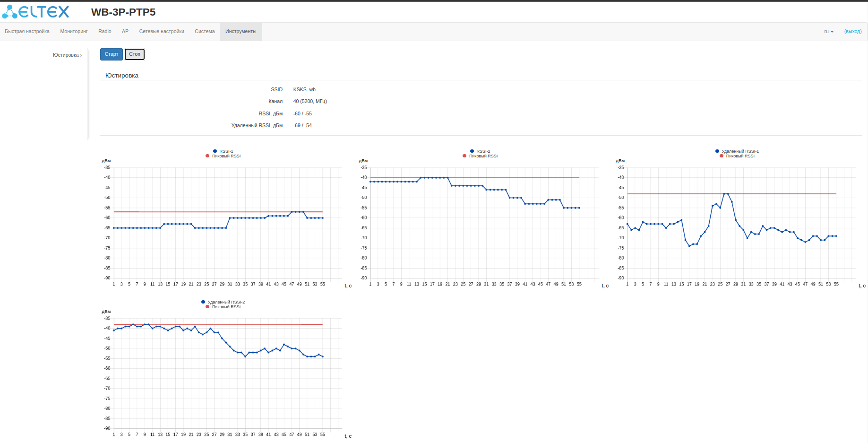Click the Eltex logo icon
The width and height of the screenshot is (868, 443).
pyautogui.click(x=9, y=12)
